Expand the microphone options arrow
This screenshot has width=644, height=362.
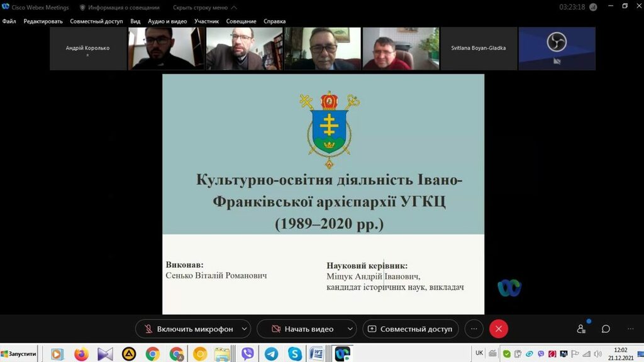click(244, 329)
